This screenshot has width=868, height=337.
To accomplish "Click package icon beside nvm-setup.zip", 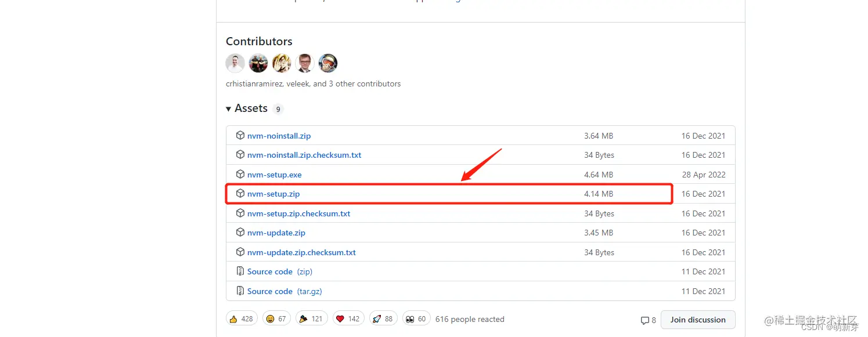I will [240, 193].
